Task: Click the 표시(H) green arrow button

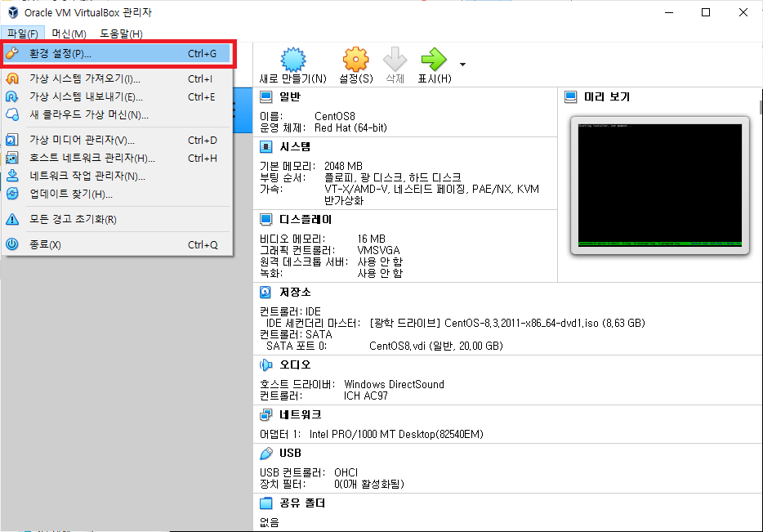Action: (434, 65)
